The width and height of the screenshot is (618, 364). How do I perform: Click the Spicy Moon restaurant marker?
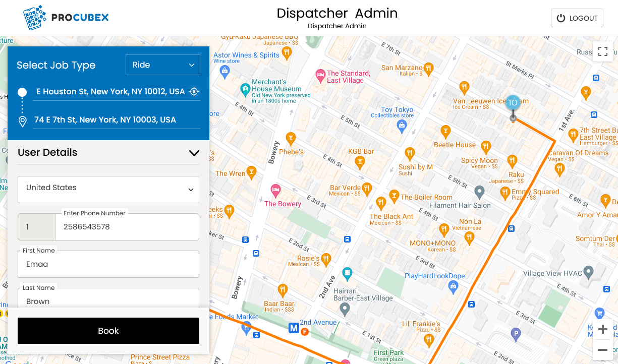point(486,147)
